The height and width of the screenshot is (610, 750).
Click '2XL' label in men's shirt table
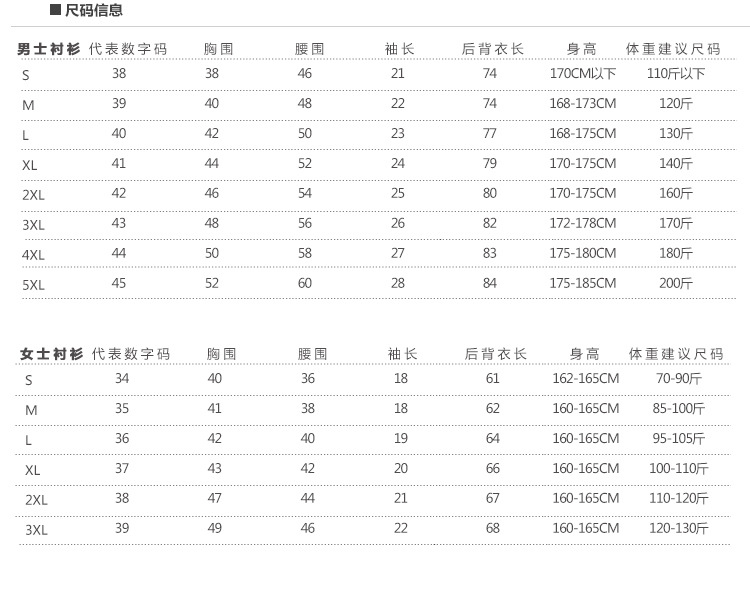(33, 195)
